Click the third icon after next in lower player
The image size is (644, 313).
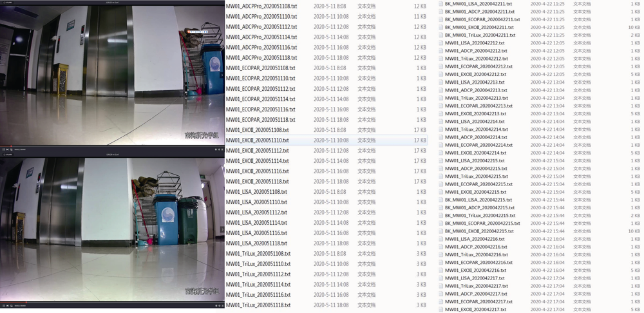11,306
